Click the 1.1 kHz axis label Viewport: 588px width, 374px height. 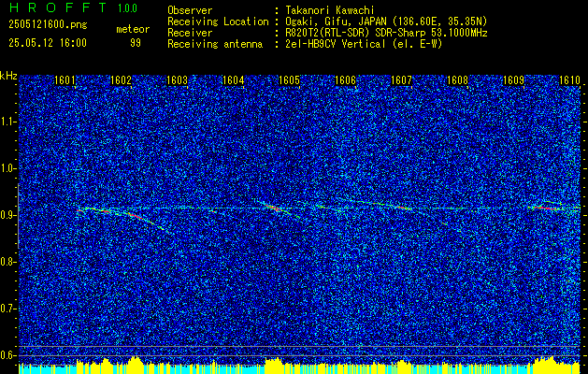coord(7,122)
